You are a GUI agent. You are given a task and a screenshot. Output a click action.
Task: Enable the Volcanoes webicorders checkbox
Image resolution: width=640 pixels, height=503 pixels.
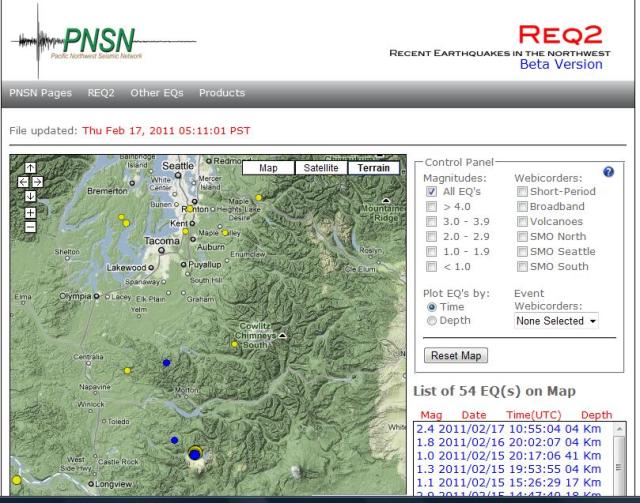pyautogui.click(x=522, y=230)
